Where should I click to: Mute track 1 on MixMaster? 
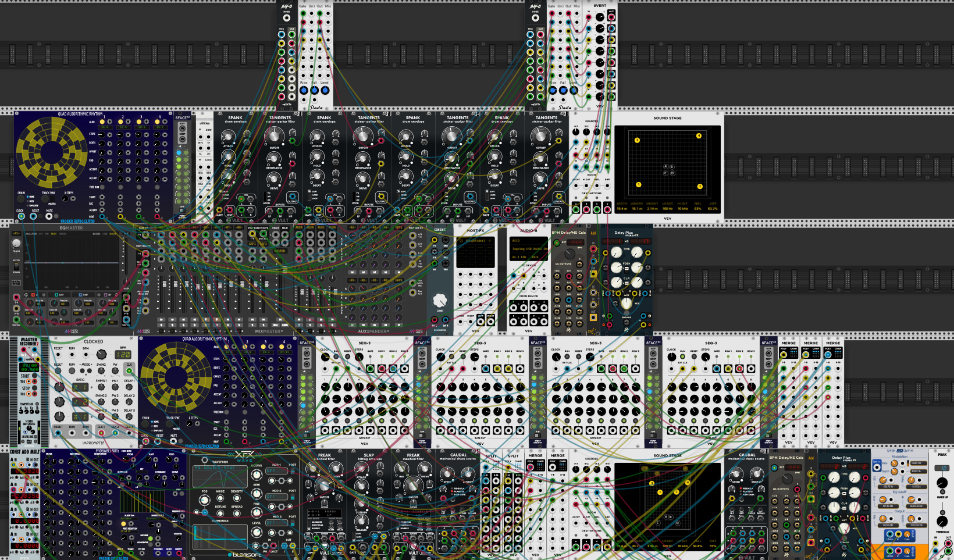point(161,319)
